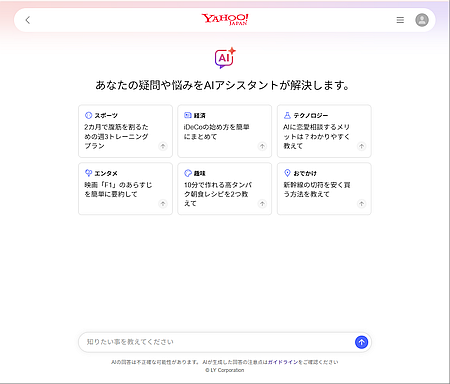
Task: Send the 朝食レシピ prompt arrow
Action: pos(262,204)
